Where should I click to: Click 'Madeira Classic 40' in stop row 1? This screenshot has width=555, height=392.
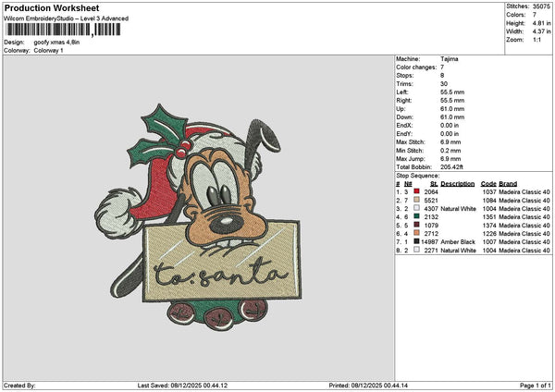[x=524, y=191]
